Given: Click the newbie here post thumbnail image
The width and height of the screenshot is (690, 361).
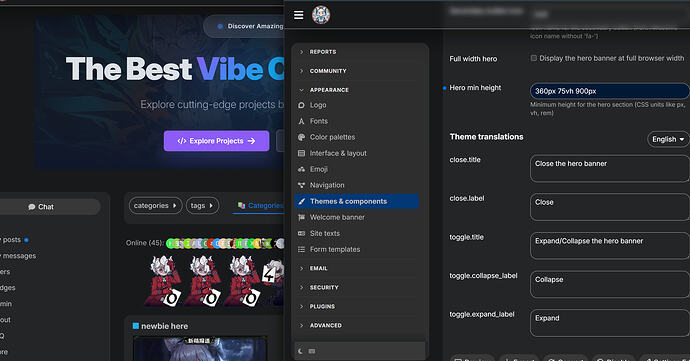Looking at the screenshot, I should click(200, 349).
